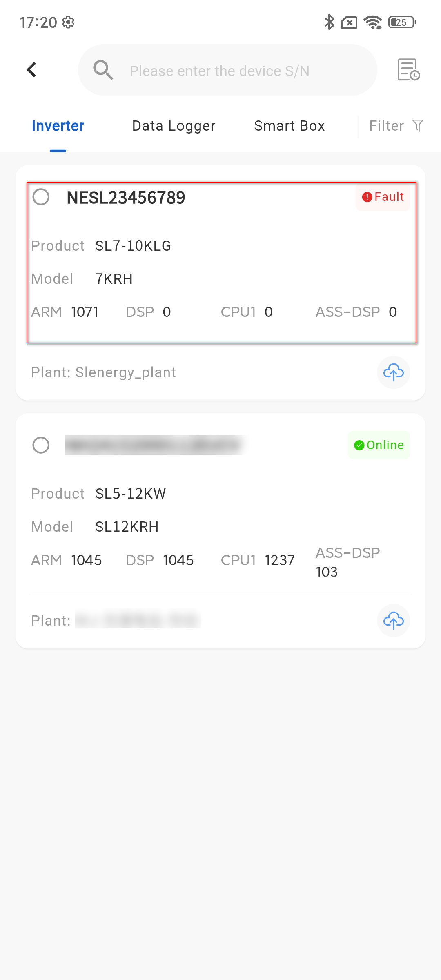The image size is (441, 980).
Task: Click the search magnifier icon
Action: pos(103,70)
